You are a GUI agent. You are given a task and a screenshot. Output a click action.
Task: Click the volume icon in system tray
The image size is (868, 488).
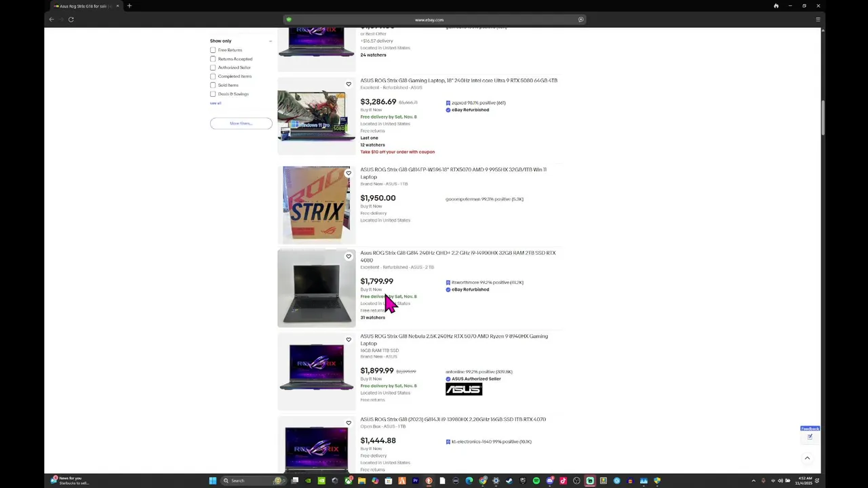(x=780, y=481)
